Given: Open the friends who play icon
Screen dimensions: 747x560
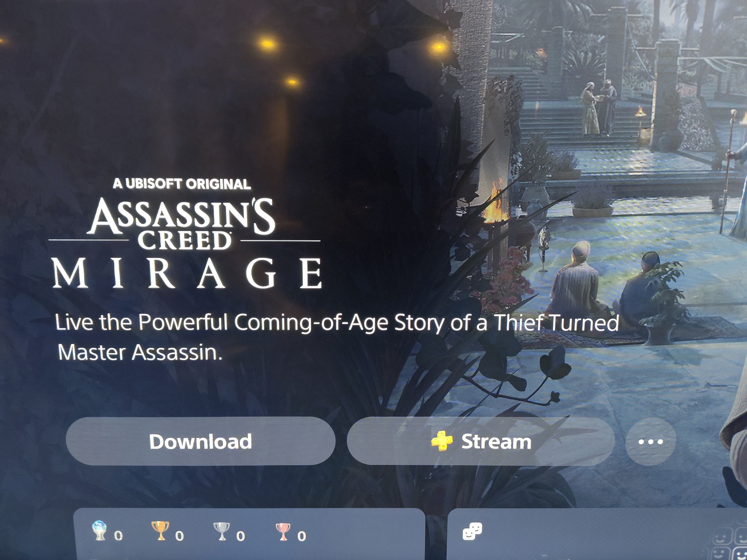Looking at the screenshot, I should click(x=472, y=531).
